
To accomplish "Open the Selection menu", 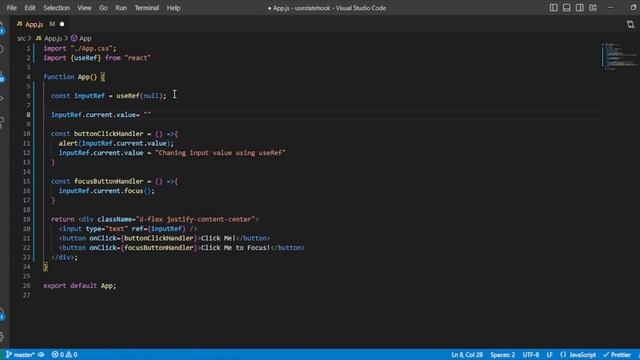I will [x=56, y=8].
